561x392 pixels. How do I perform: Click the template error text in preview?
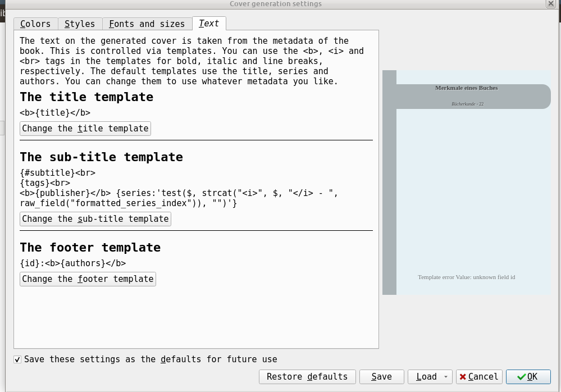click(466, 277)
